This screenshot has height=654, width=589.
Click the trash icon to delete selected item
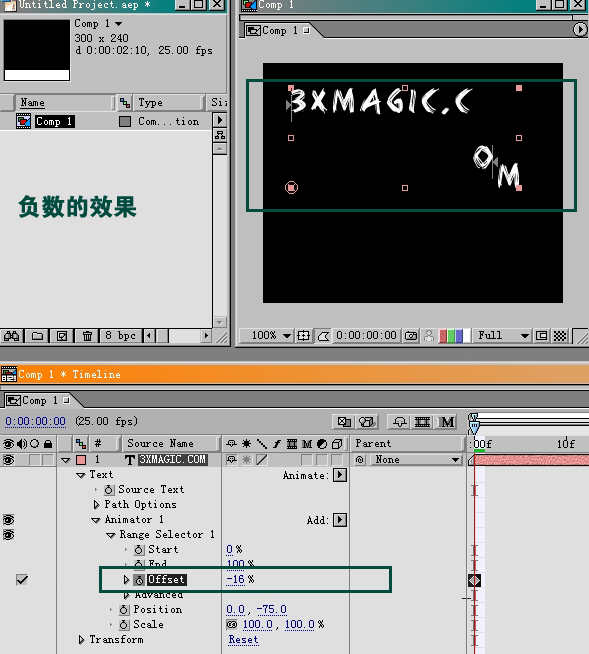tap(87, 336)
